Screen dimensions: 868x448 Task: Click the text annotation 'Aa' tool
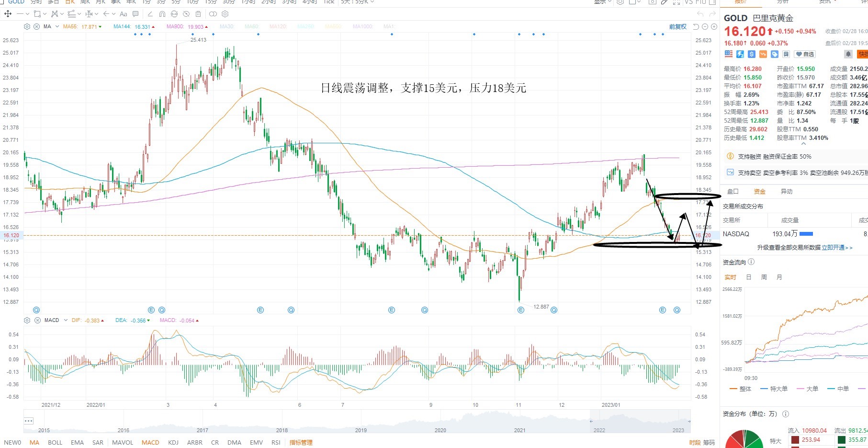pos(124,14)
